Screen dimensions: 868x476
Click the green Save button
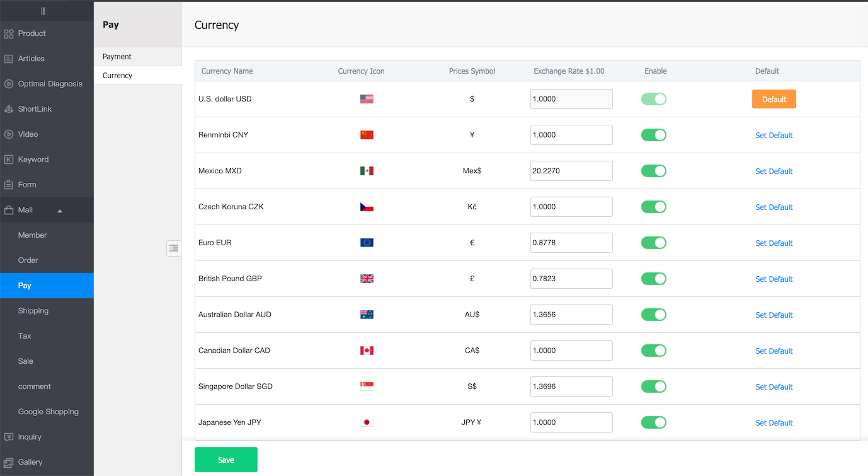click(x=226, y=460)
